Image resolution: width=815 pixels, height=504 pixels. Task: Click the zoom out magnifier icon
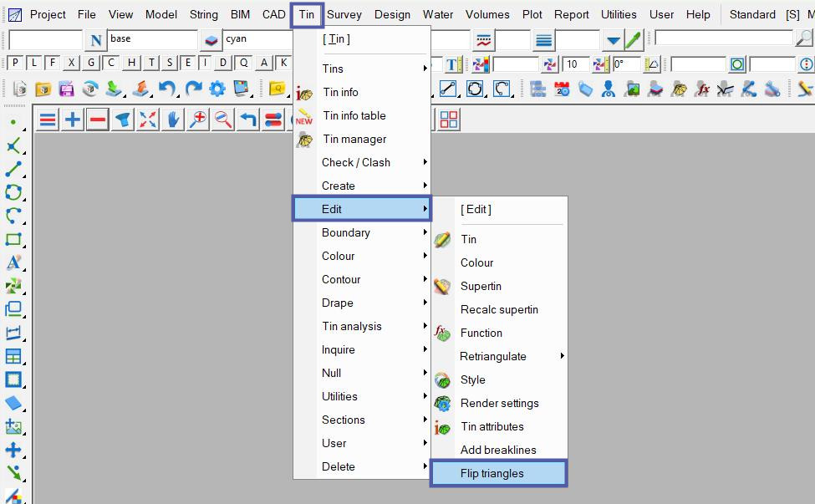pos(223,120)
